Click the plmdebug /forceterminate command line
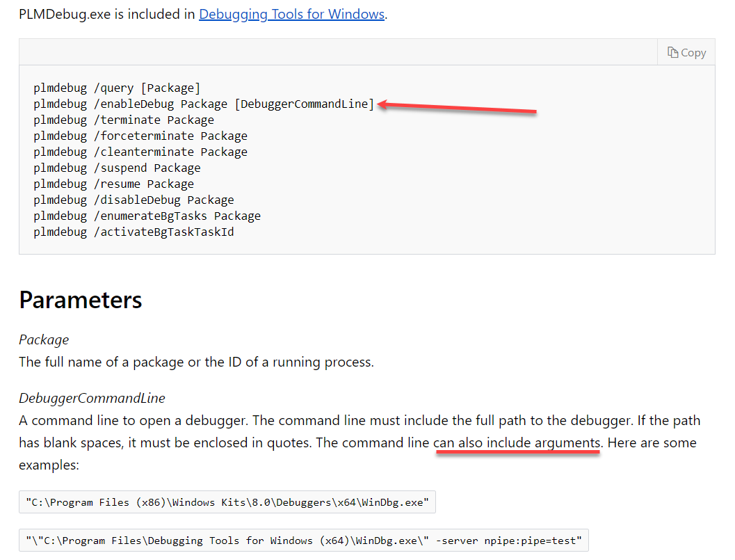Viewport: 735px width, 560px height. click(x=140, y=136)
